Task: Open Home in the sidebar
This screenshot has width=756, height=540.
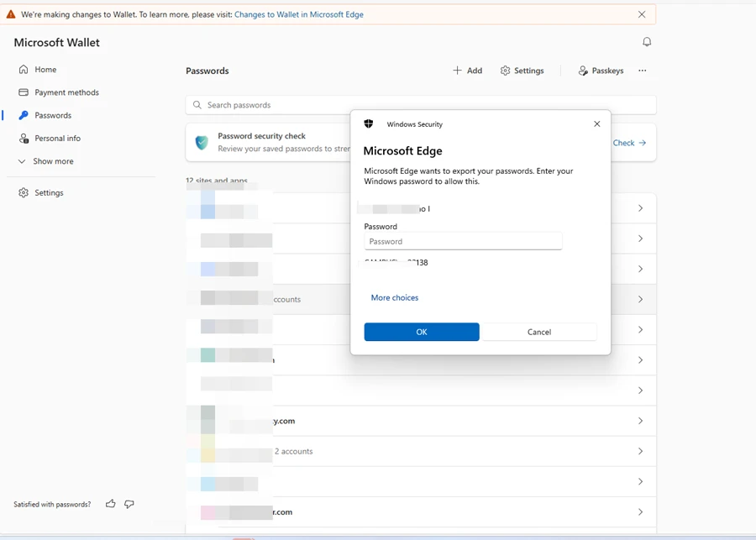Action: coord(45,70)
